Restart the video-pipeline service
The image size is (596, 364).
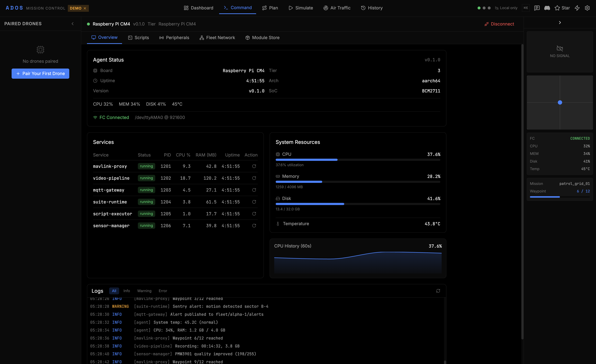coord(254,178)
